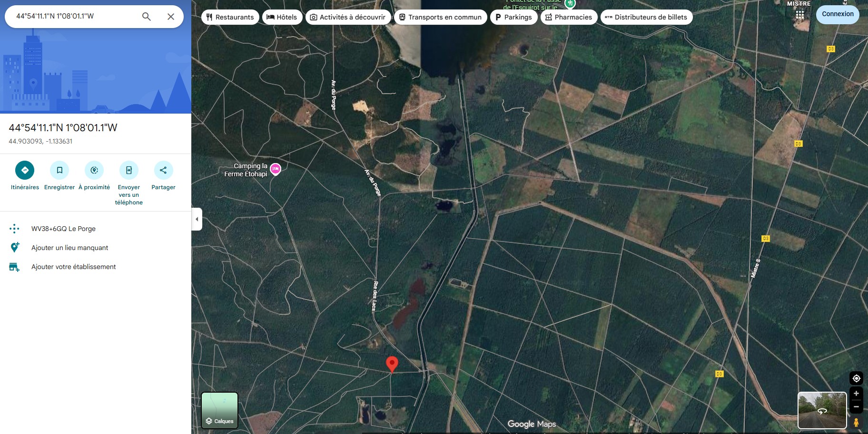868x434 pixels.
Task: Filter map by Restaurants
Action: pyautogui.click(x=230, y=17)
